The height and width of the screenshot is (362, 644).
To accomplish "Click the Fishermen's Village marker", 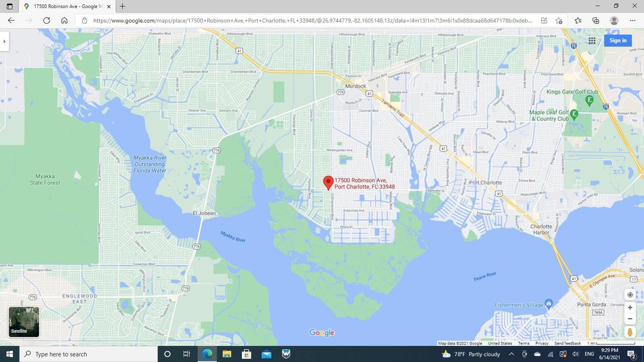I will click(x=548, y=303).
